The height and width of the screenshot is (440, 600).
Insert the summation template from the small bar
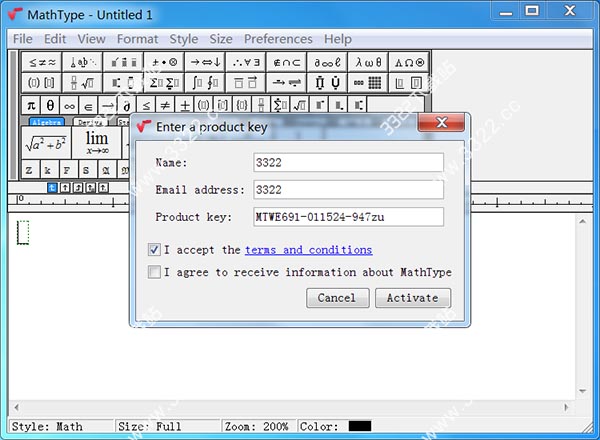click(280, 105)
